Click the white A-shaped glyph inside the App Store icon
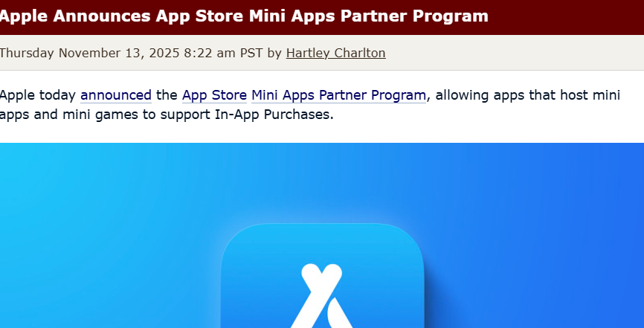This screenshot has height=328, width=644. (322, 296)
